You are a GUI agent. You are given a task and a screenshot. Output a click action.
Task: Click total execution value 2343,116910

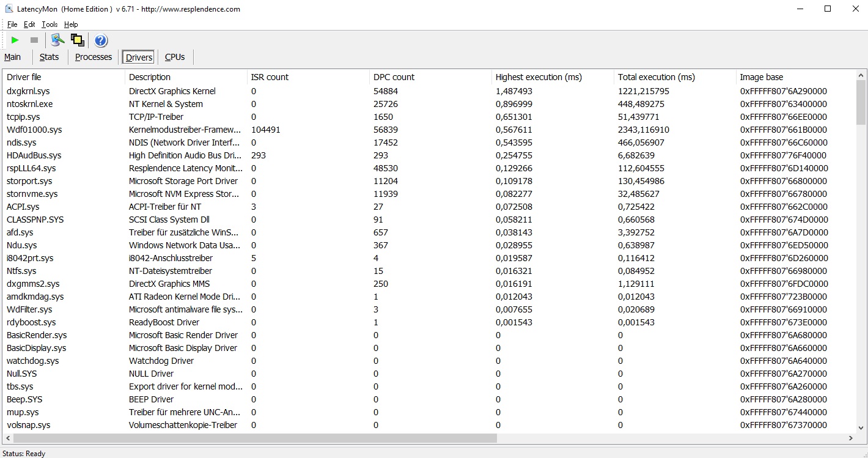tap(644, 130)
